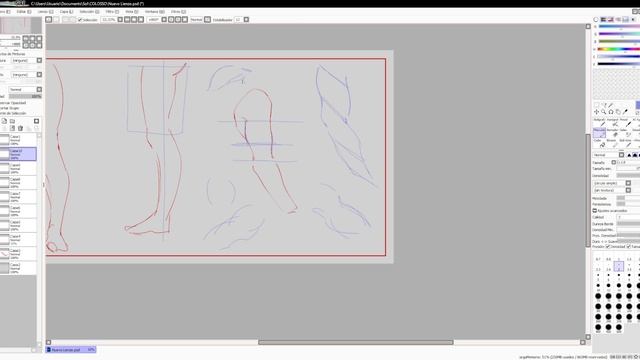Click the canvas vertical scrollbar

tap(588, 190)
